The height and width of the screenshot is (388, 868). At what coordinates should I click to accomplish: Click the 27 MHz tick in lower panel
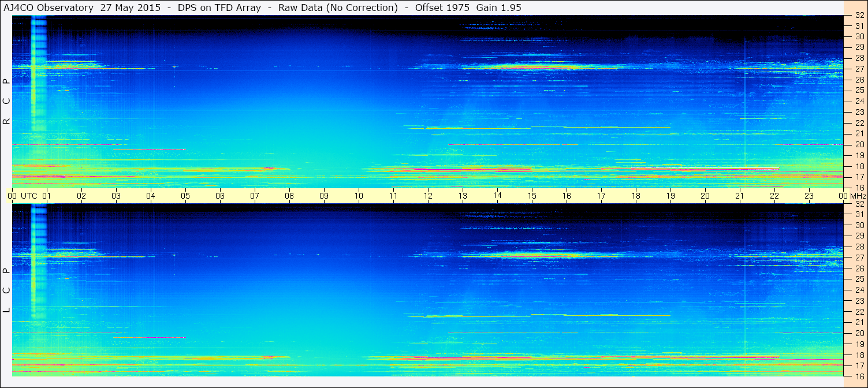(859, 258)
